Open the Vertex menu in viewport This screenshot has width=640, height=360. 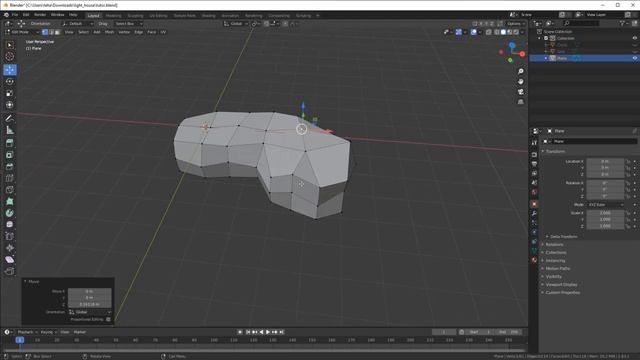[124, 32]
